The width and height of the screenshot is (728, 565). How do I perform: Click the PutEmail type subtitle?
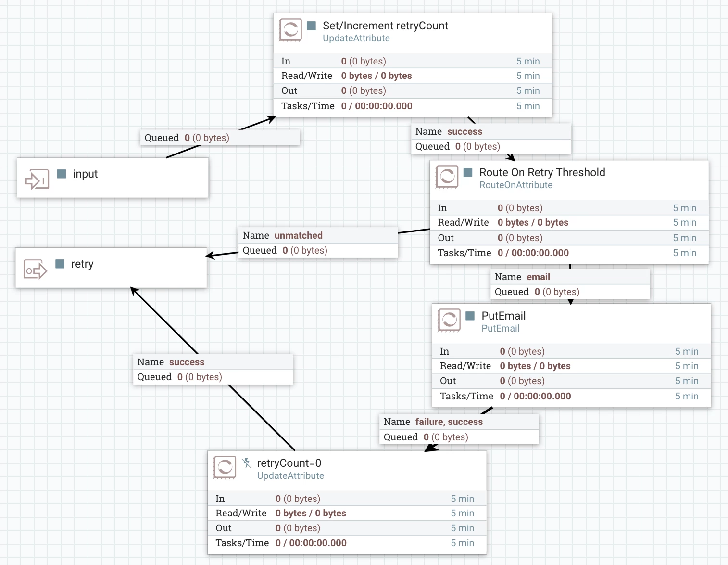[501, 329]
